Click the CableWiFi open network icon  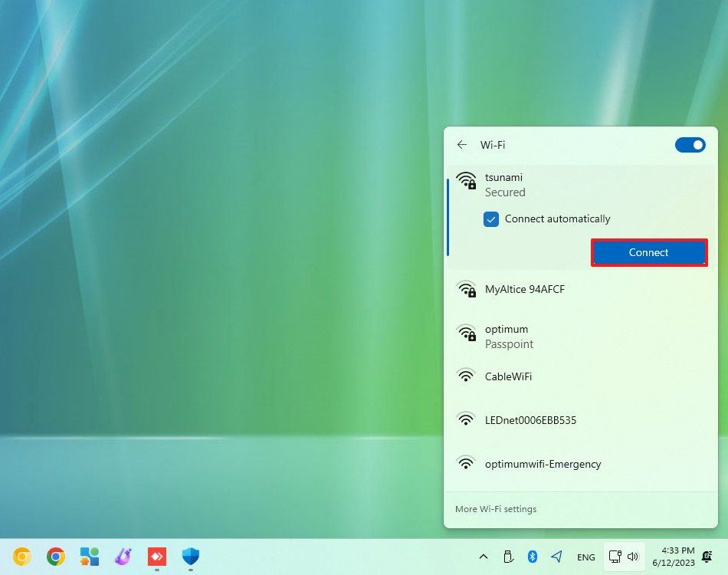(x=467, y=376)
